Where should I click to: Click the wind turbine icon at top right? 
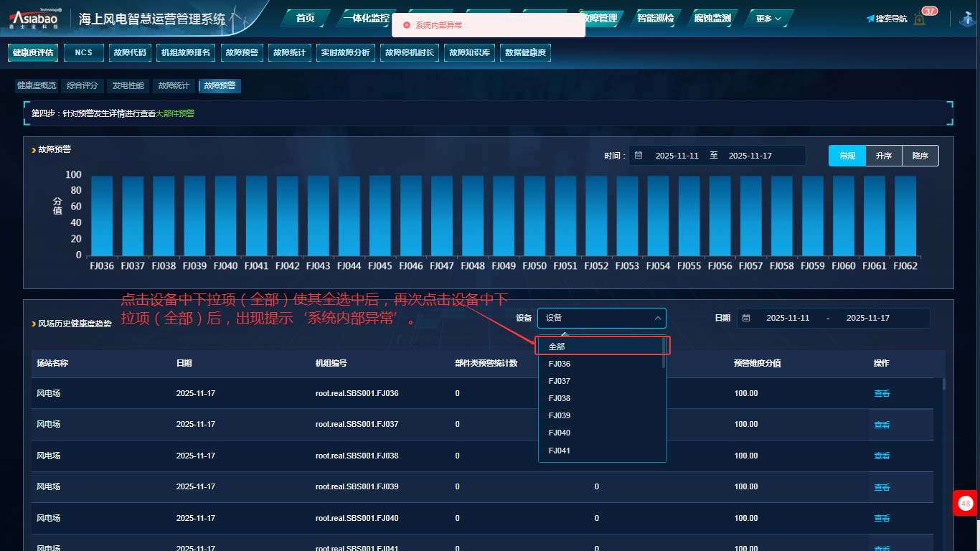tap(966, 19)
